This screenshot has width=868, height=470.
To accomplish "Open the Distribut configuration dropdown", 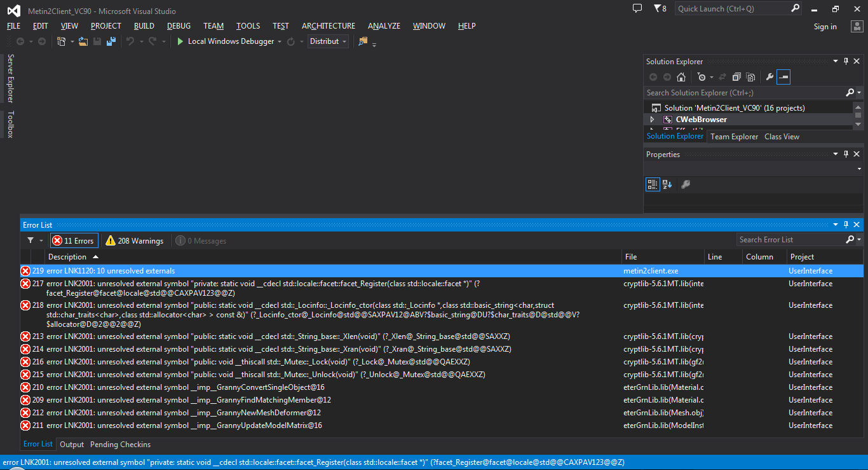I will (329, 41).
